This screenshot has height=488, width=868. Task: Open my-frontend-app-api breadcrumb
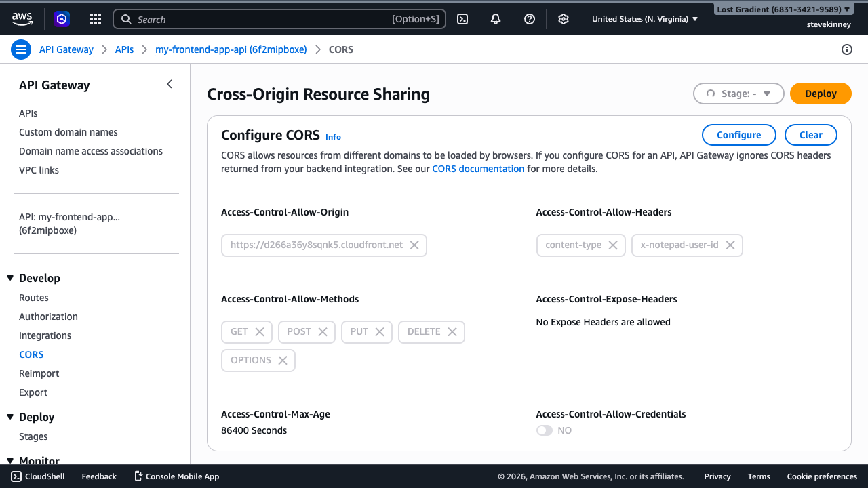[x=231, y=49]
